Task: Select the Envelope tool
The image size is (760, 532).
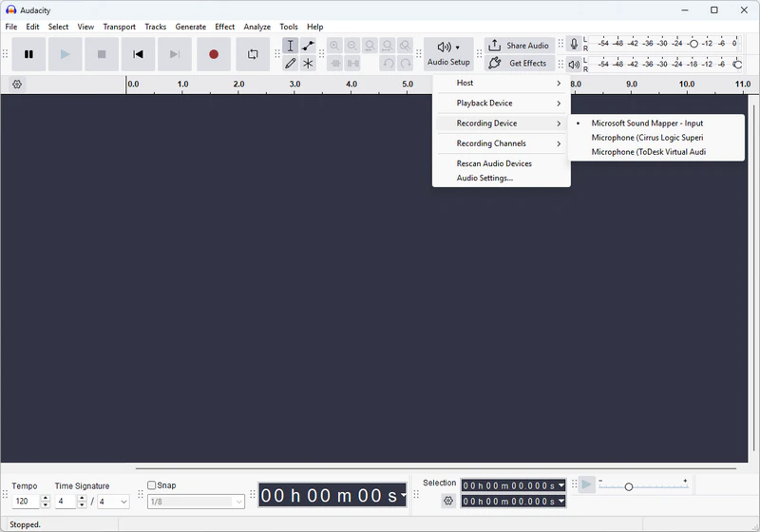Action: click(308, 46)
